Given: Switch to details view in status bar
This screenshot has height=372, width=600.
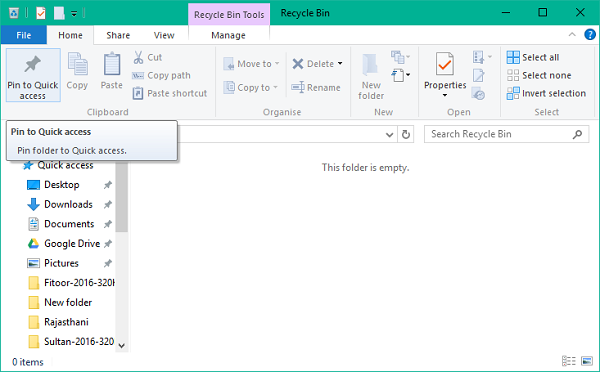Looking at the screenshot, I should click(569, 361).
